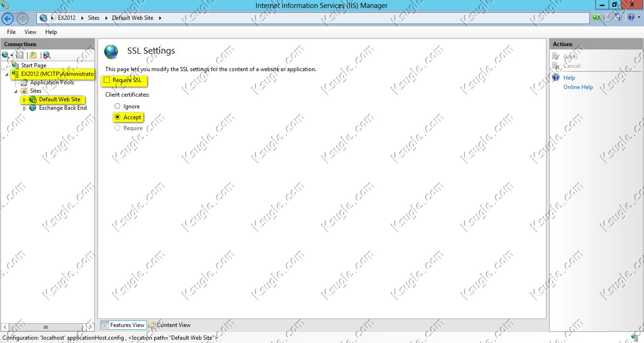Open the View menu
The image size is (644, 343).
click(x=30, y=32)
